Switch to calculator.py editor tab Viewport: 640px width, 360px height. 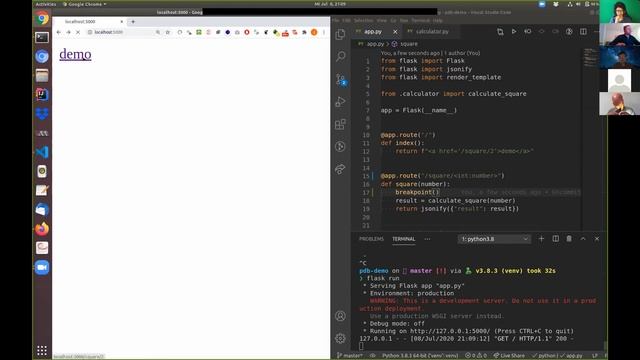pyautogui.click(x=431, y=31)
